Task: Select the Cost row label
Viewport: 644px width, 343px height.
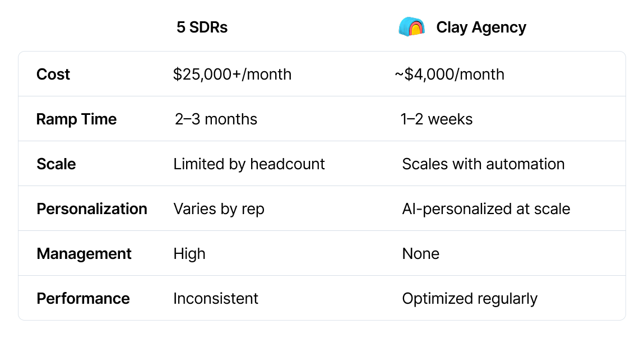Action: pyautogui.click(x=53, y=75)
